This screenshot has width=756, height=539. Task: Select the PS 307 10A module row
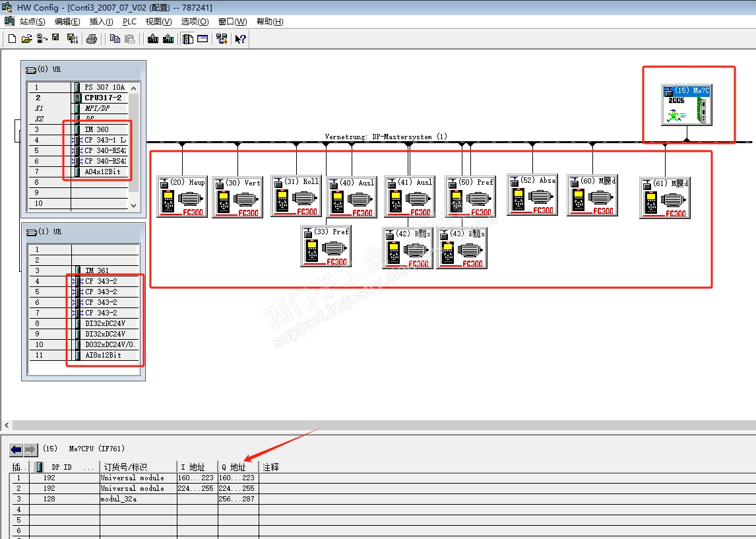click(x=78, y=87)
